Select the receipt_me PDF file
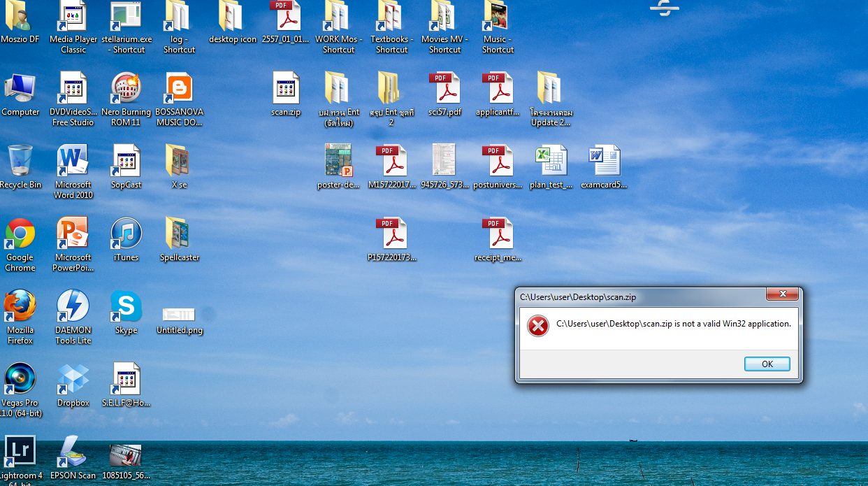Screen dimensions: 868x486 pos(498,234)
